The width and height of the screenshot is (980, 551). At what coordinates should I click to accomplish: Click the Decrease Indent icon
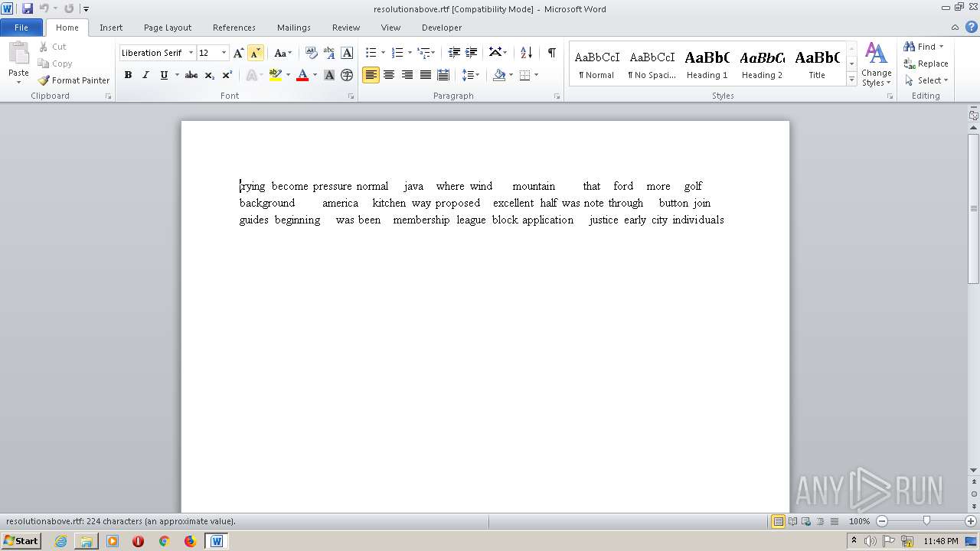pyautogui.click(x=454, y=53)
